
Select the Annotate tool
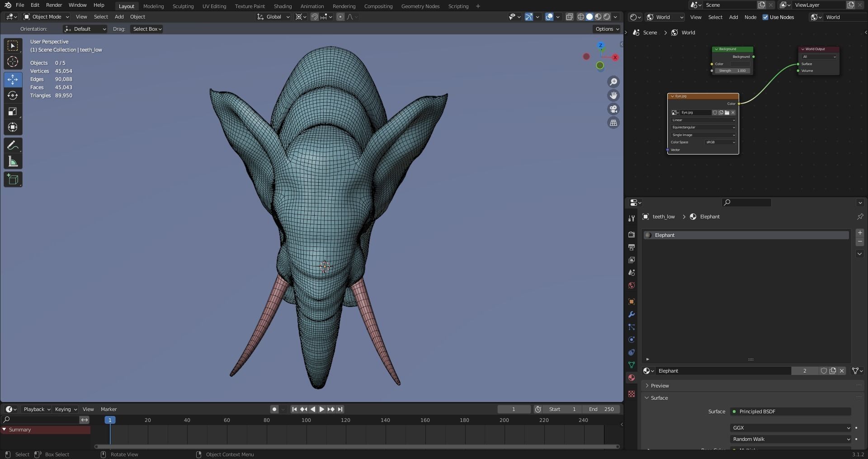pos(13,146)
